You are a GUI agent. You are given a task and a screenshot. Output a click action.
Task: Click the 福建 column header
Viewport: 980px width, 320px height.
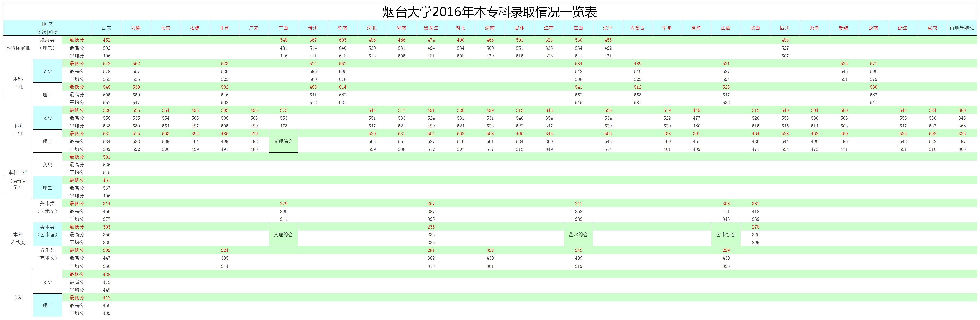(x=195, y=28)
